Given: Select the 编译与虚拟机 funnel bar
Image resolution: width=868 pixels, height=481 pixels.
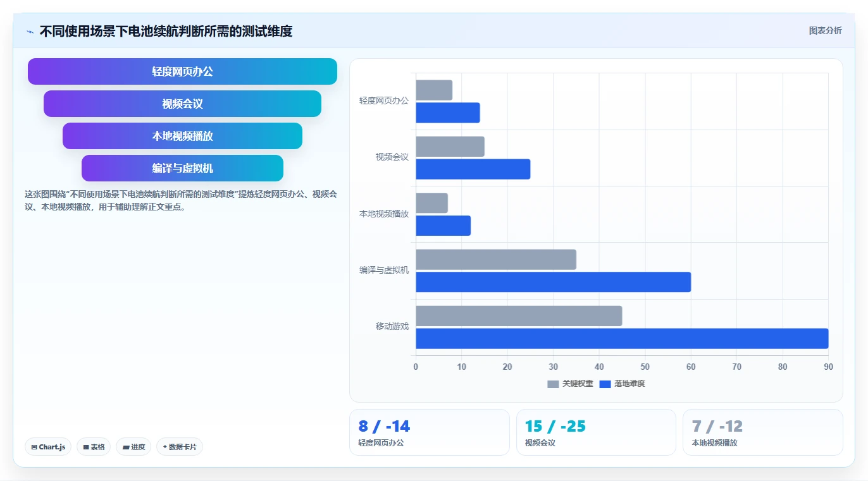Looking at the screenshot, I should tap(182, 168).
